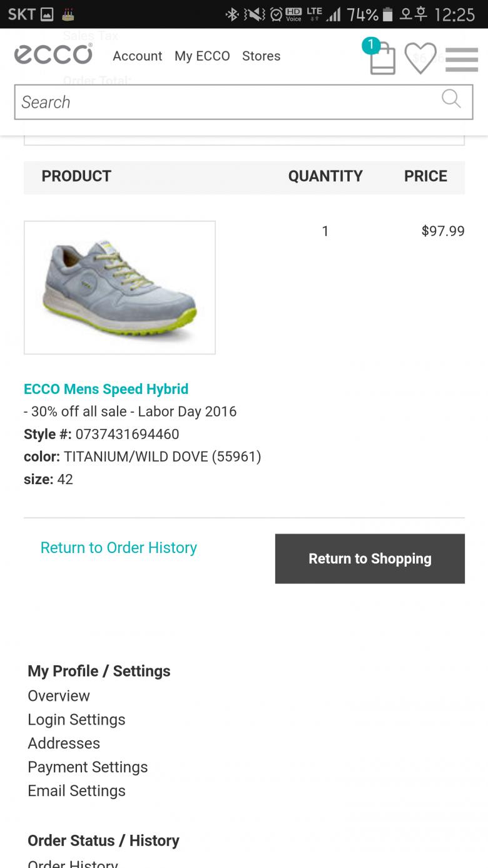Go to My ECCO
The height and width of the screenshot is (868, 488).
click(x=202, y=56)
